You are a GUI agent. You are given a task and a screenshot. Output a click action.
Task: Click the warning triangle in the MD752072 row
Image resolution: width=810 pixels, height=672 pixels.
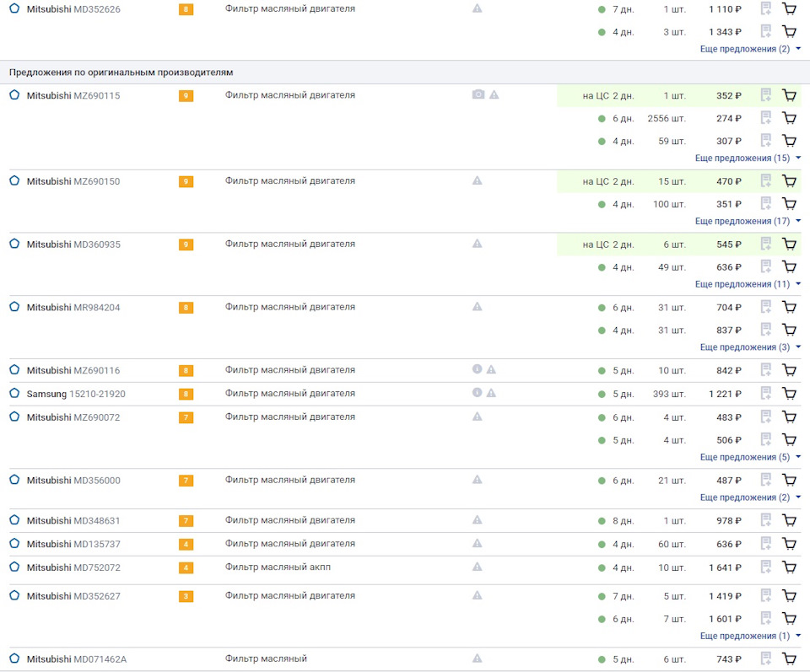coord(478,567)
